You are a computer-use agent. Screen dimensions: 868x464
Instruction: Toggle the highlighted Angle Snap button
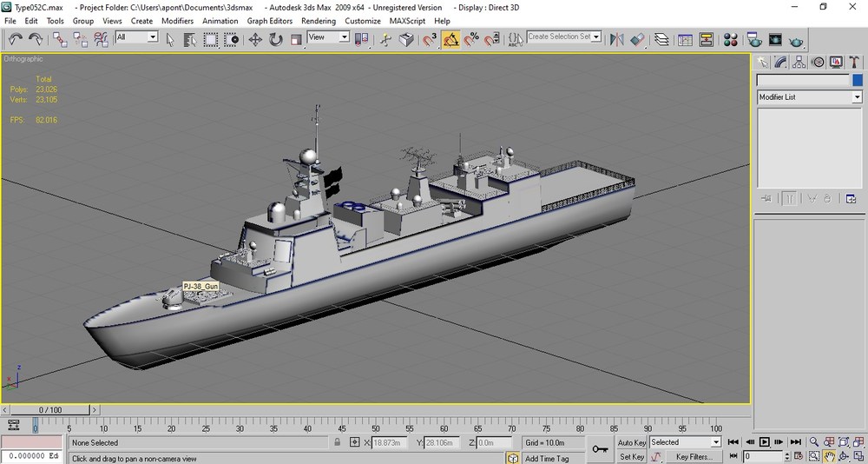point(450,39)
